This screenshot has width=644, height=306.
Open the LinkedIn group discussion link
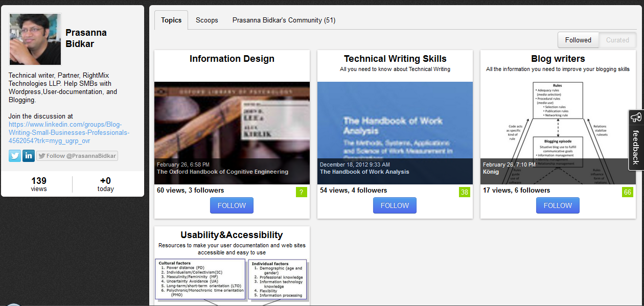pyautogui.click(x=69, y=132)
